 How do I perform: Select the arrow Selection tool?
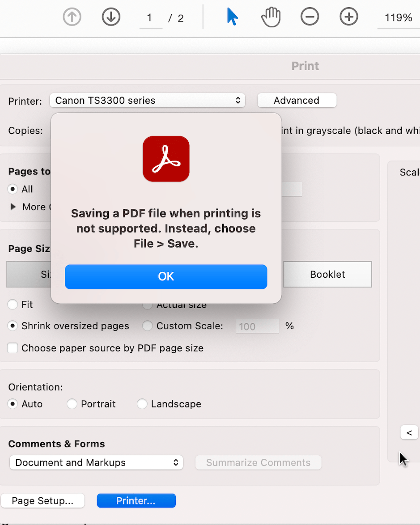click(232, 17)
